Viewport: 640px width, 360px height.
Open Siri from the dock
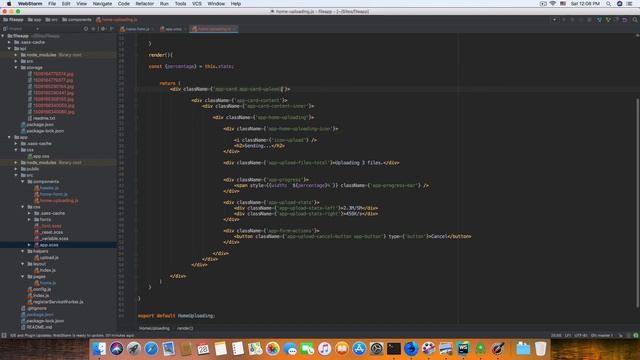click(116, 349)
